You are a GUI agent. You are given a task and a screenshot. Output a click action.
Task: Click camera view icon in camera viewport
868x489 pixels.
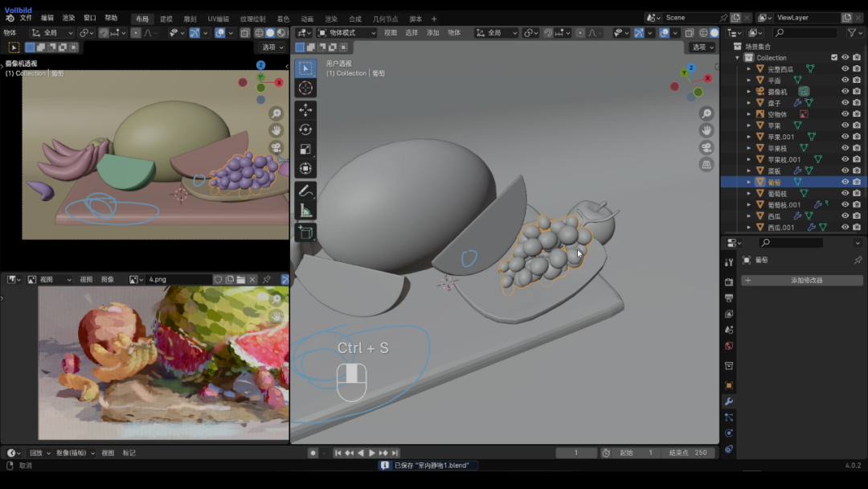tap(276, 148)
